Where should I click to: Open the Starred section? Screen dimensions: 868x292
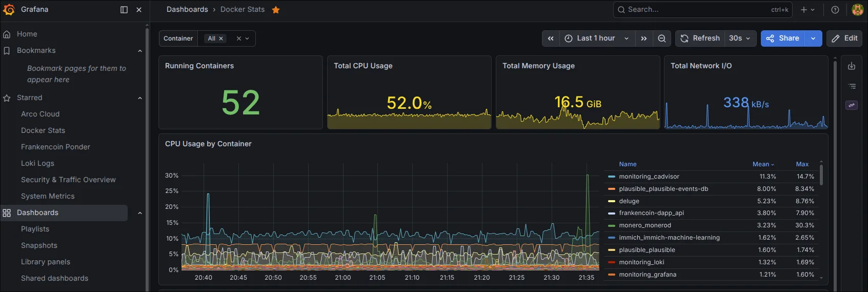tap(30, 98)
